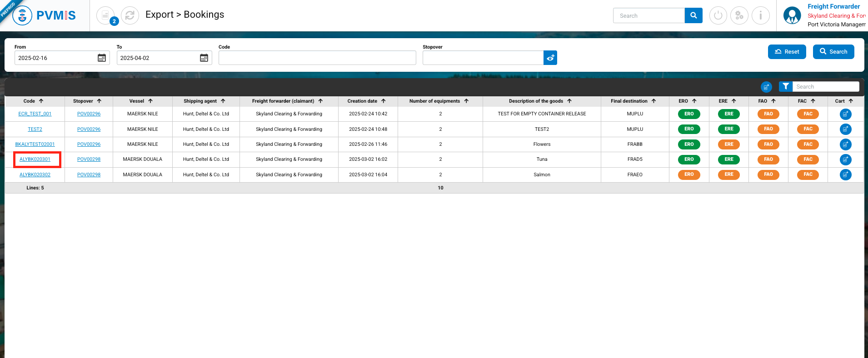Click the Reset button
Viewport: 868px width, 358px height.
click(x=787, y=52)
